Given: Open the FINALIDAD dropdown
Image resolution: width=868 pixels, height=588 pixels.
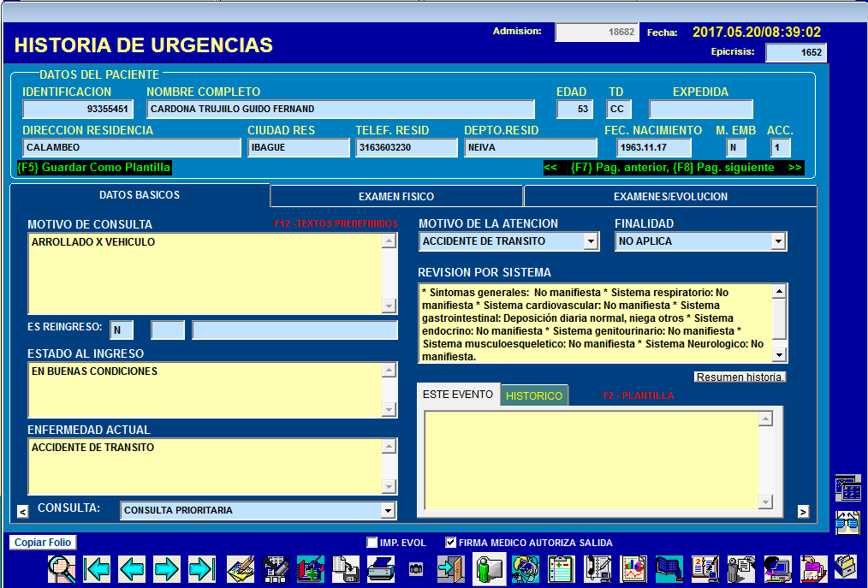Looking at the screenshot, I should 778,241.
